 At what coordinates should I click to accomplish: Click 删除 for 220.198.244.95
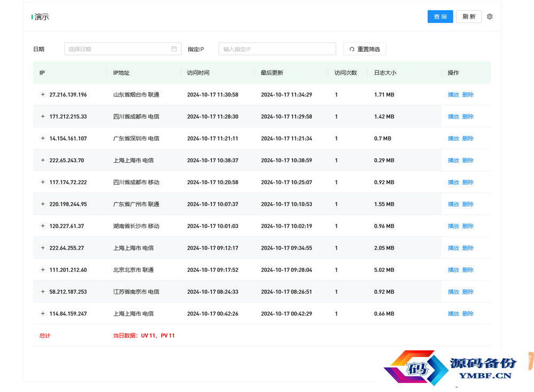coord(468,204)
